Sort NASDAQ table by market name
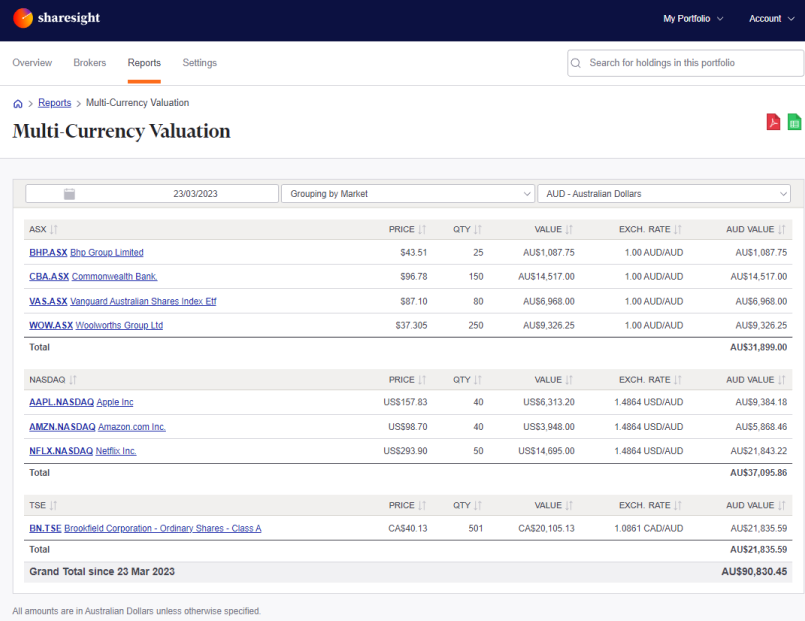This screenshot has height=621, width=805. 73,380
